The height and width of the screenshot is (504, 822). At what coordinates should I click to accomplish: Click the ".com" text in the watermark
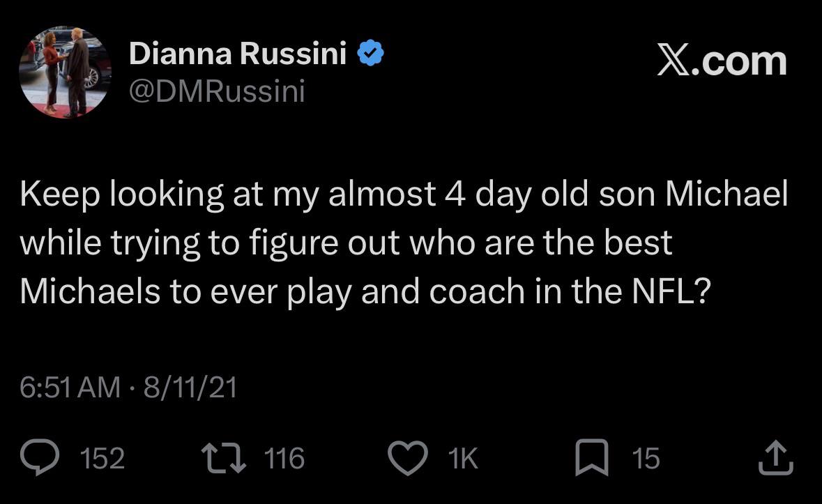(743, 61)
